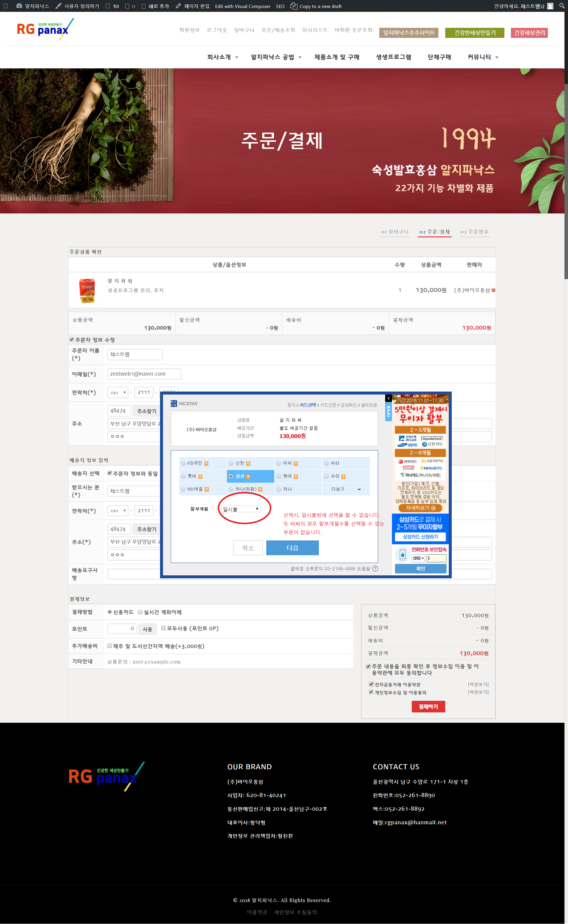
Task: Open the 010 dropdown in orderer 연락처
Action: click(118, 392)
